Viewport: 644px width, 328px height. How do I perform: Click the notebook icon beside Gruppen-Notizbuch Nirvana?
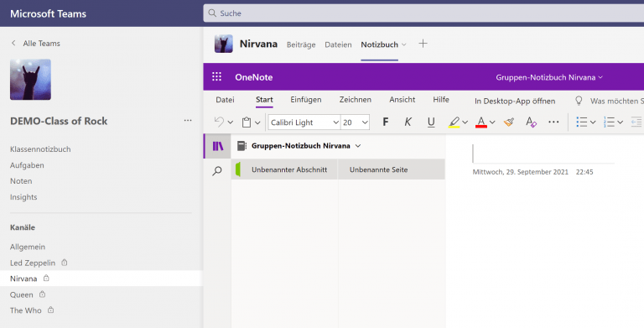click(x=241, y=145)
